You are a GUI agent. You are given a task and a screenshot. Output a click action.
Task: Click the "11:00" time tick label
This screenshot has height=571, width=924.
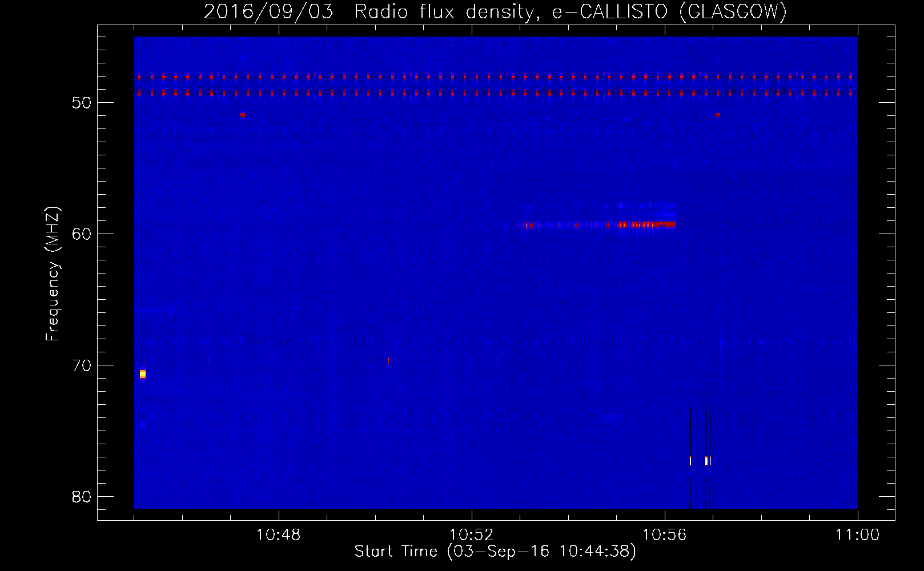point(857,535)
